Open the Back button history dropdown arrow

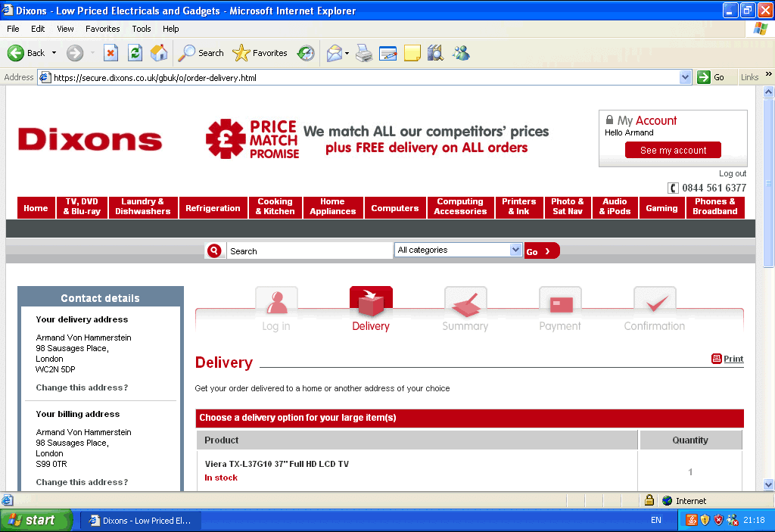pyautogui.click(x=54, y=53)
